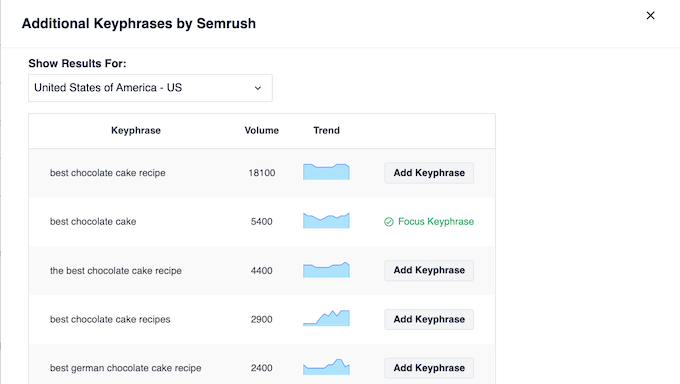View trend chart for 'best chocolate cake recipes'
This screenshot has height=384, width=680.
tap(326, 318)
